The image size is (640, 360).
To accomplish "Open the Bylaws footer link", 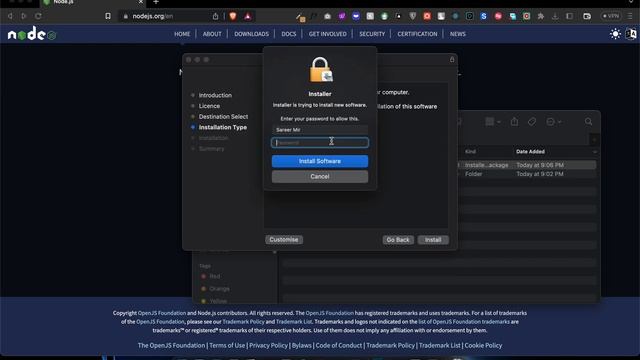I will point(302,345).
